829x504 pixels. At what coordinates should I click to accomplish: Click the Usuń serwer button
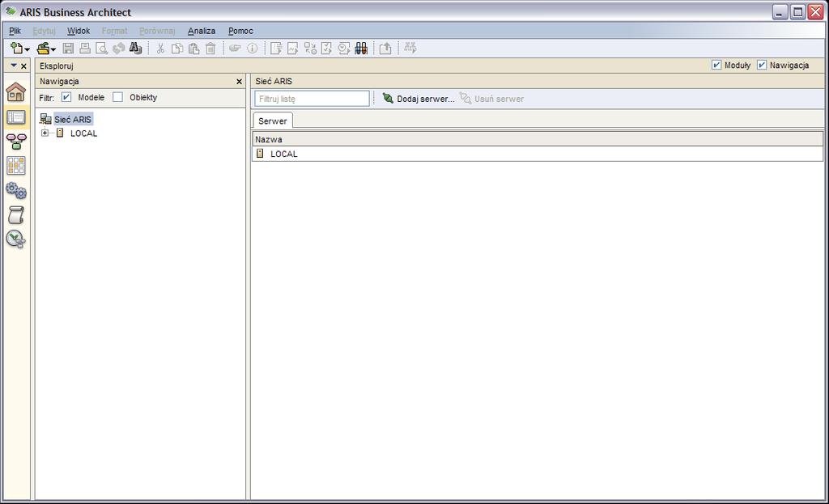[491, 99]
